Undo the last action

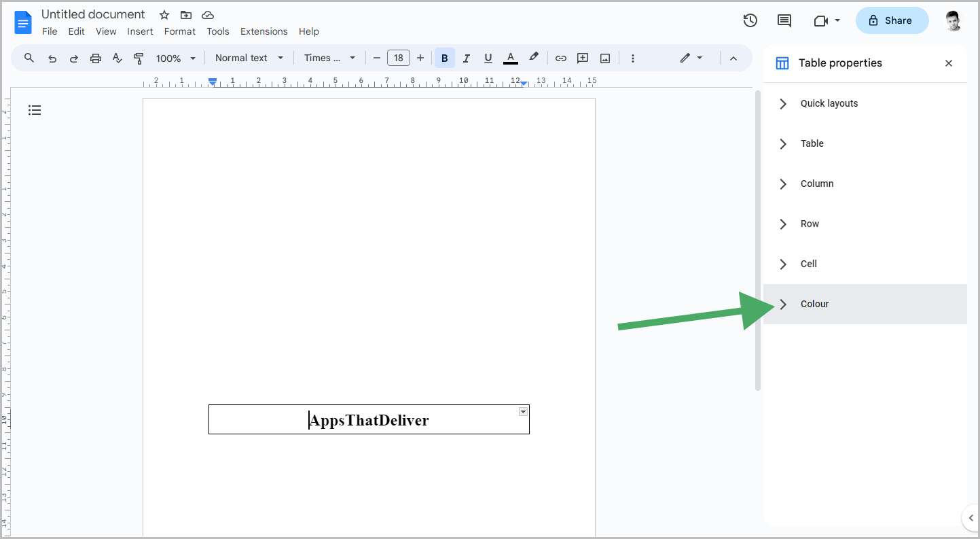(x=52, y=58)
